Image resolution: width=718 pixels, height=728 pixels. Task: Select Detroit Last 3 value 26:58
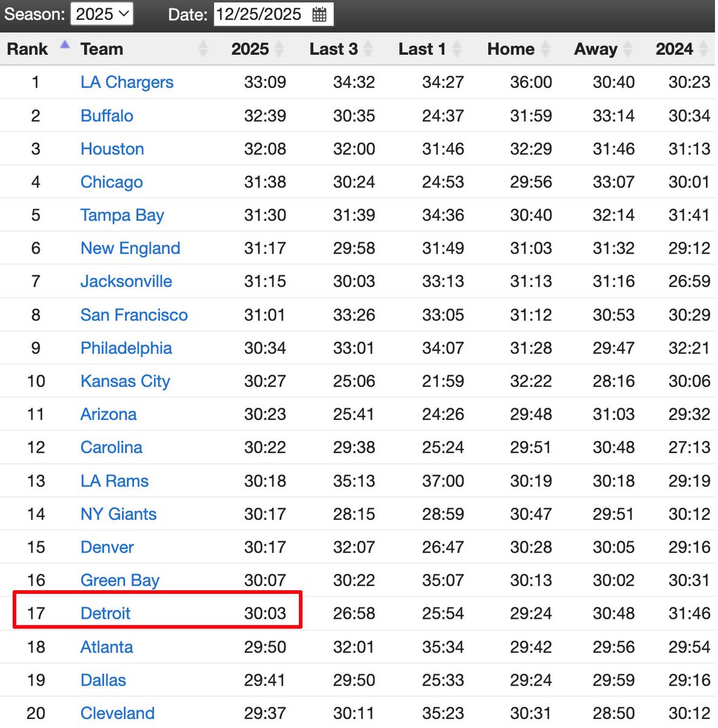(x=354, y=613)
